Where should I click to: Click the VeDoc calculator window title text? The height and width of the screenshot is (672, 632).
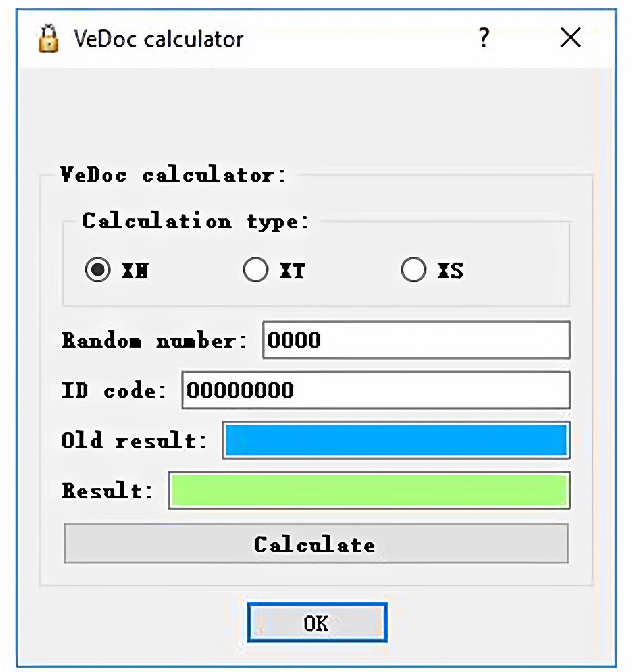[x=158, y=39]
